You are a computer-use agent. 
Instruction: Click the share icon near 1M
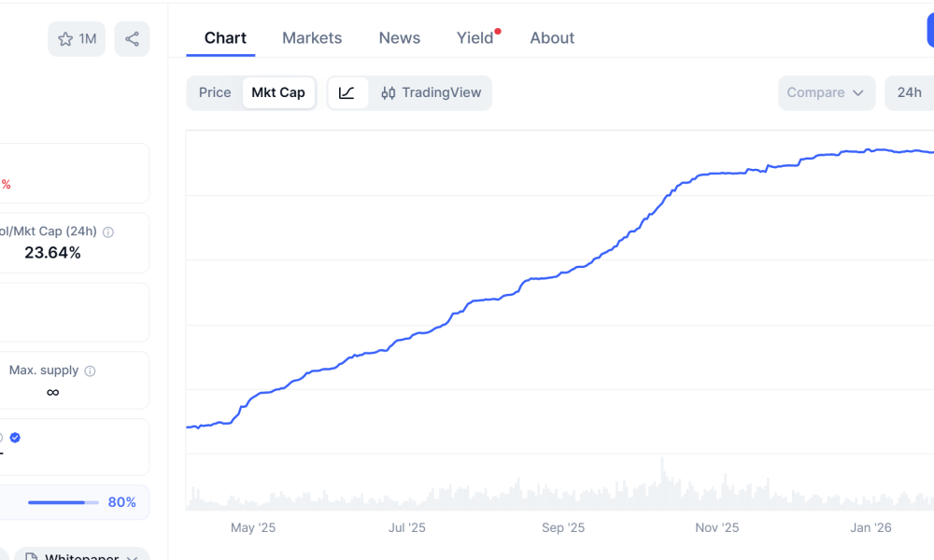[x=132, y=38]
